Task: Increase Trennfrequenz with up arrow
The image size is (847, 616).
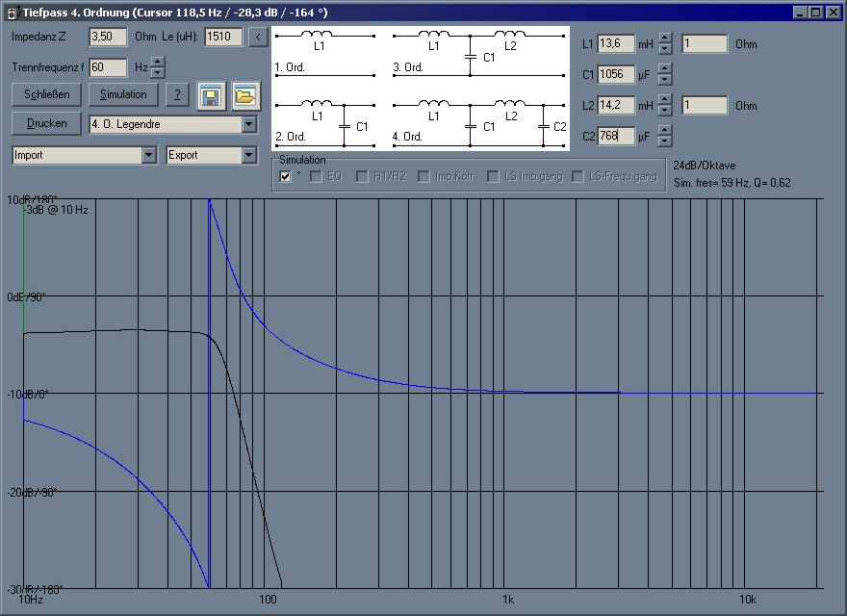Action: [x=158, y=63]
